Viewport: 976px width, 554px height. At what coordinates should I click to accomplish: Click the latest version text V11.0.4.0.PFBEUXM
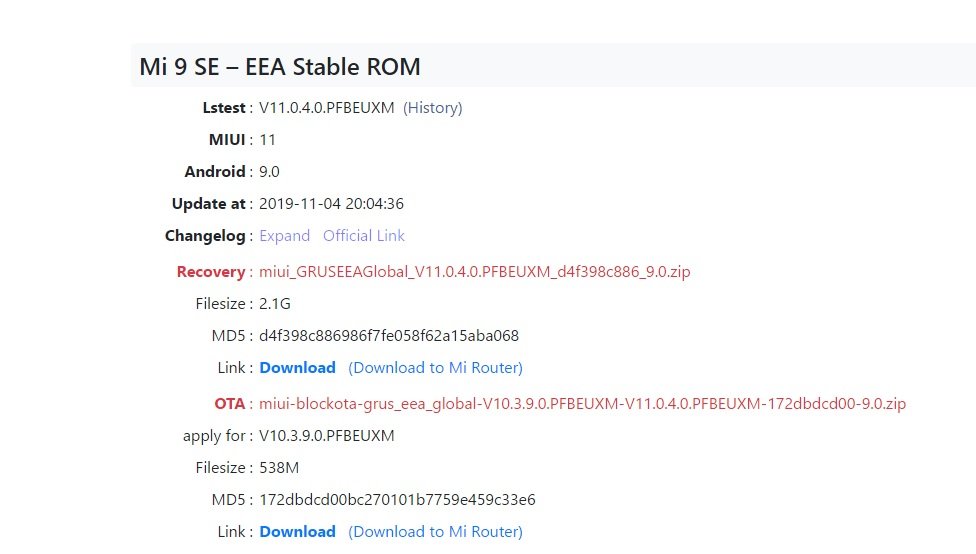pyautogui.click(x=327, y=108)
